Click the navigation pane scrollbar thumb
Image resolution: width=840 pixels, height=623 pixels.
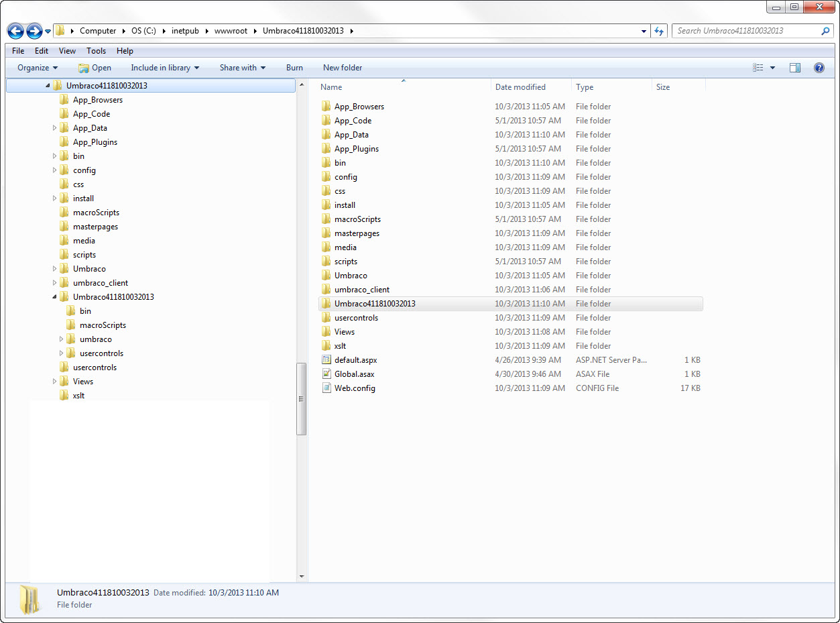click(302, 399)
